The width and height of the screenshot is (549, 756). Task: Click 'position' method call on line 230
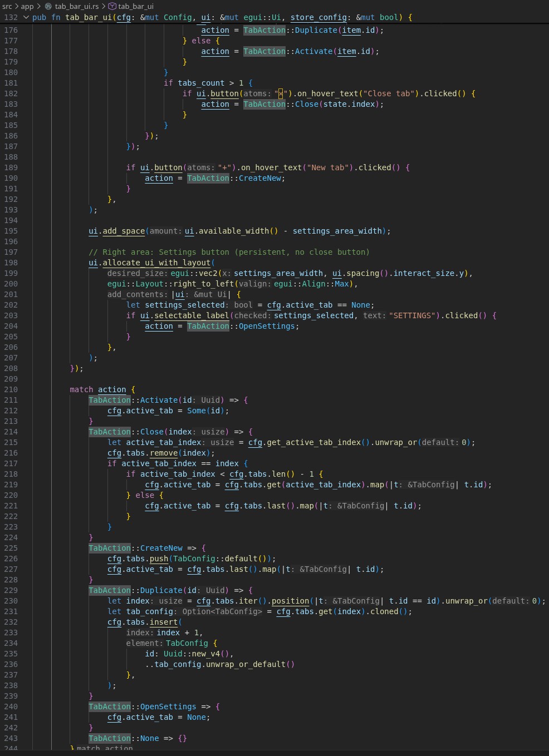[290, 601]
